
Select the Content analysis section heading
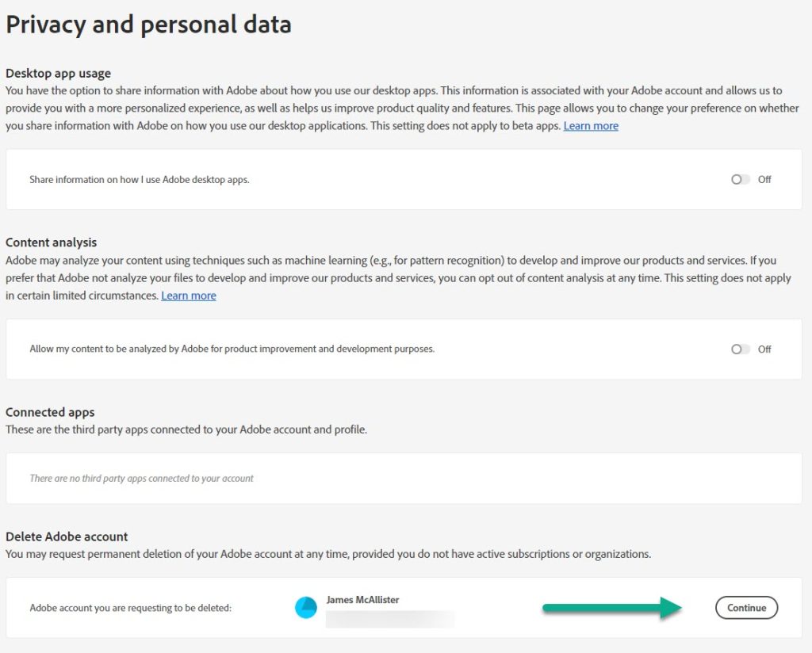click(52, 242)
